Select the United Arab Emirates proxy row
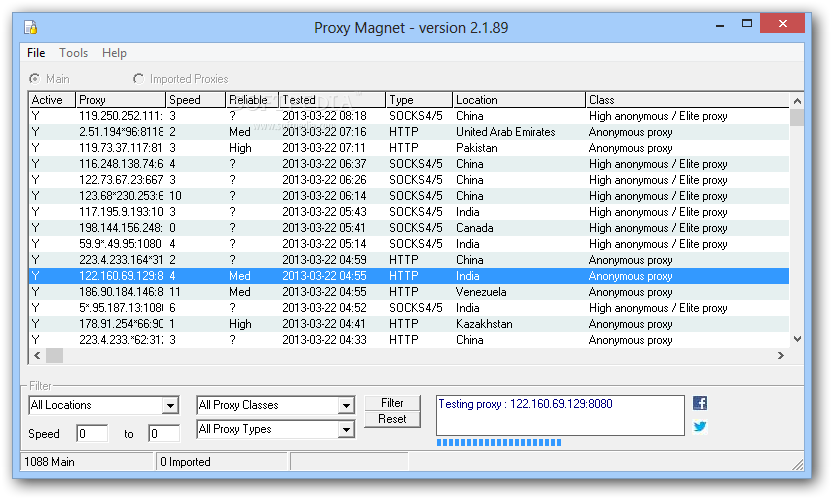 point(409,132)
